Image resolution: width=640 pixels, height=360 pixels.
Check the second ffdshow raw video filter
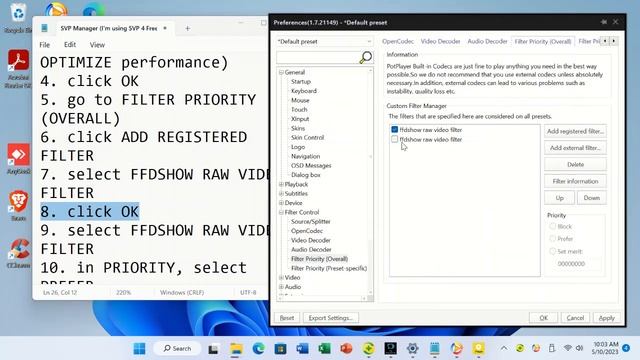394,139
